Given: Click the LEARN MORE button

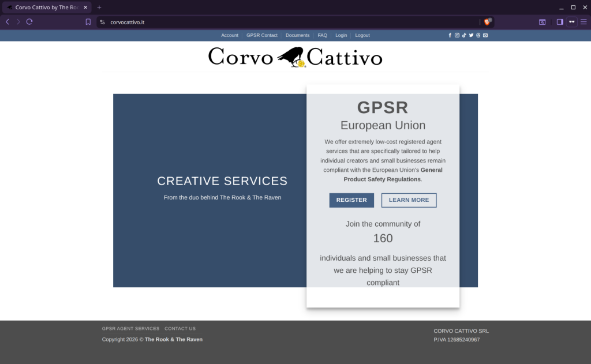Looking at the screenshot, I should pos(409,200).
